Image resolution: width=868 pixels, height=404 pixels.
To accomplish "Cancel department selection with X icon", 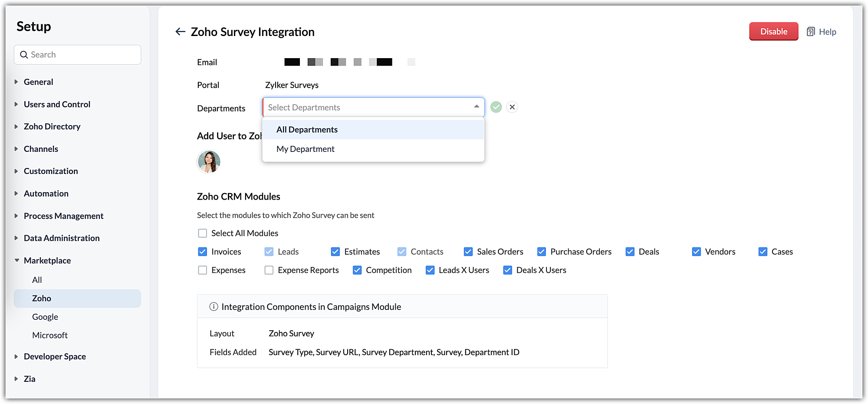I will pos(512,107).
